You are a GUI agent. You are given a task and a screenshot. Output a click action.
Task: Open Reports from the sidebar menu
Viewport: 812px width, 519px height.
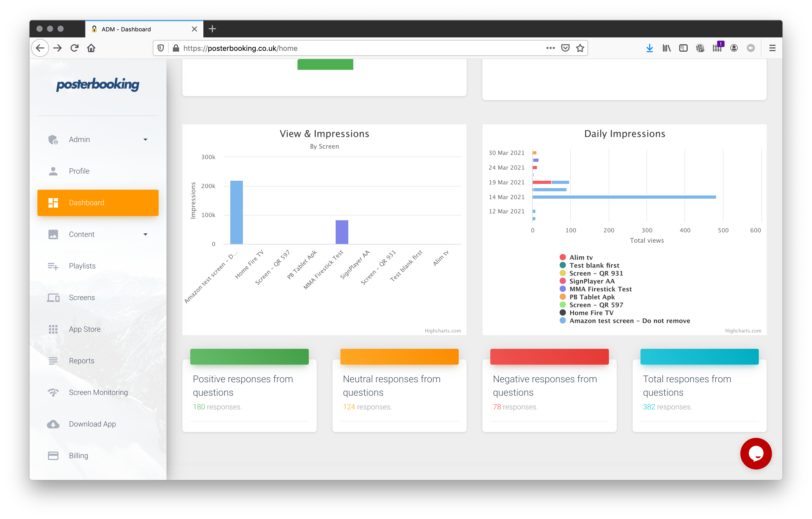[82, 361]
